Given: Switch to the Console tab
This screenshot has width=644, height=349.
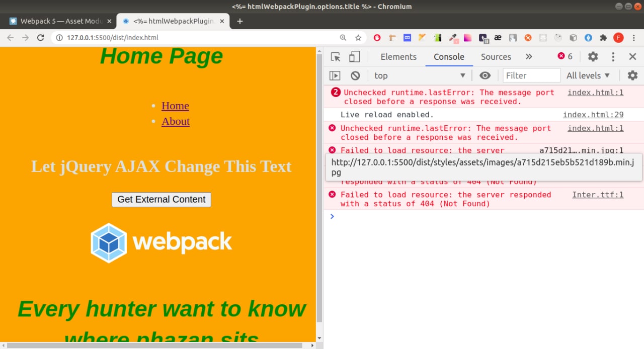Looking at the screenshot, I should point(449,57).
